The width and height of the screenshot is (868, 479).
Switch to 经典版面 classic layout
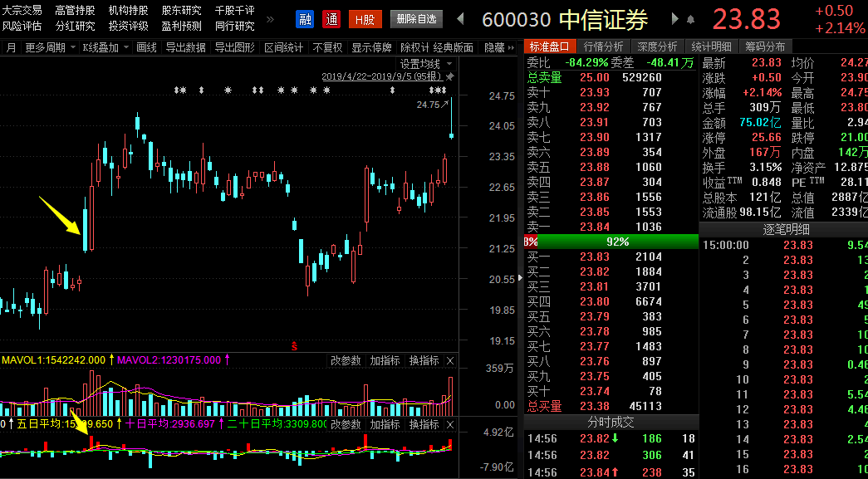pos(454,47)
